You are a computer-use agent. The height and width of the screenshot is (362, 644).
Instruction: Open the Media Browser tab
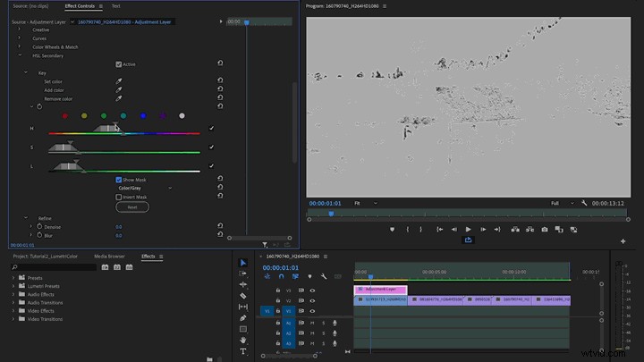tap(109, 257)
